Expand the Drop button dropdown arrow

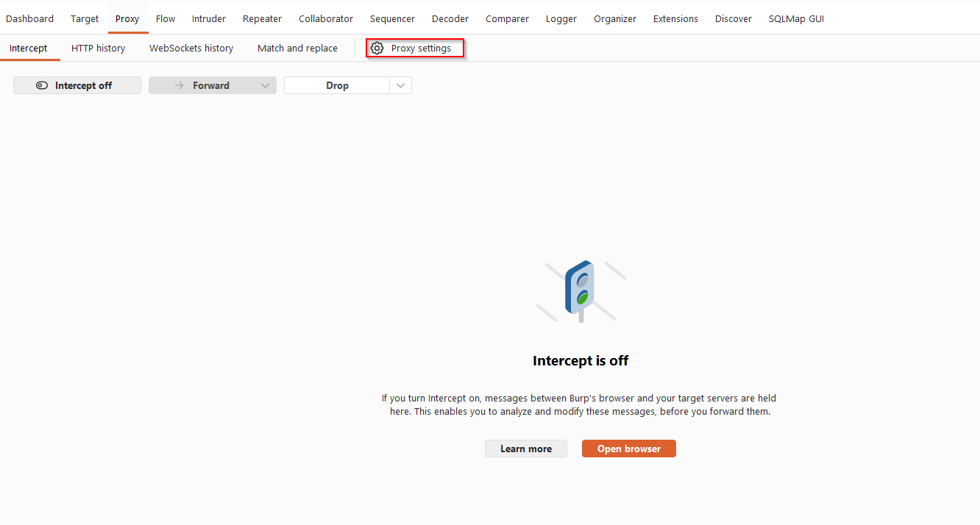tap(400, 85)
